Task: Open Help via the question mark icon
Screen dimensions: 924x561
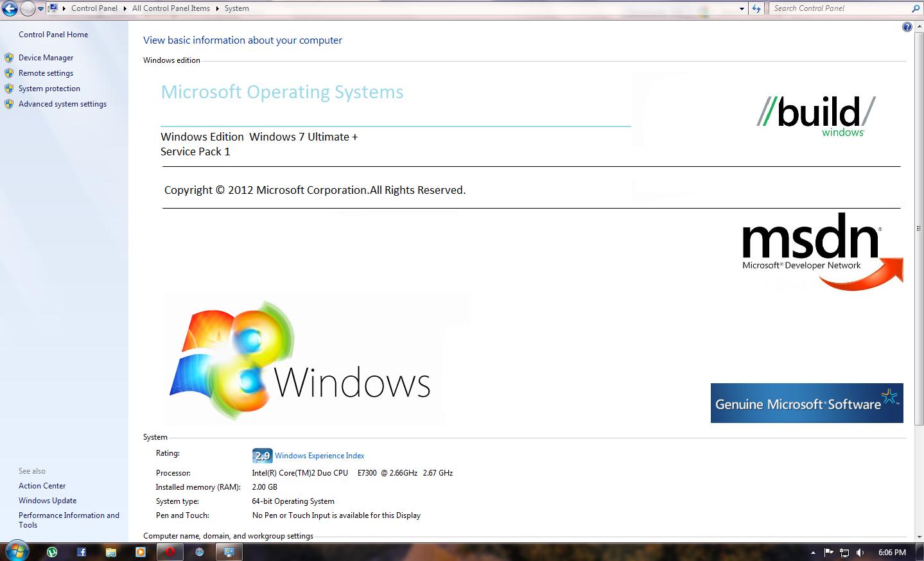Action: coord(907,26)
